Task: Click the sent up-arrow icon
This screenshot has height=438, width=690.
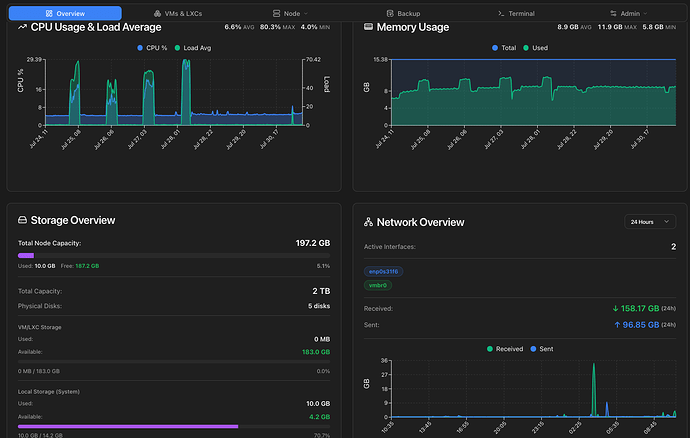Action: pyautogui.click(x=617, y=325)
